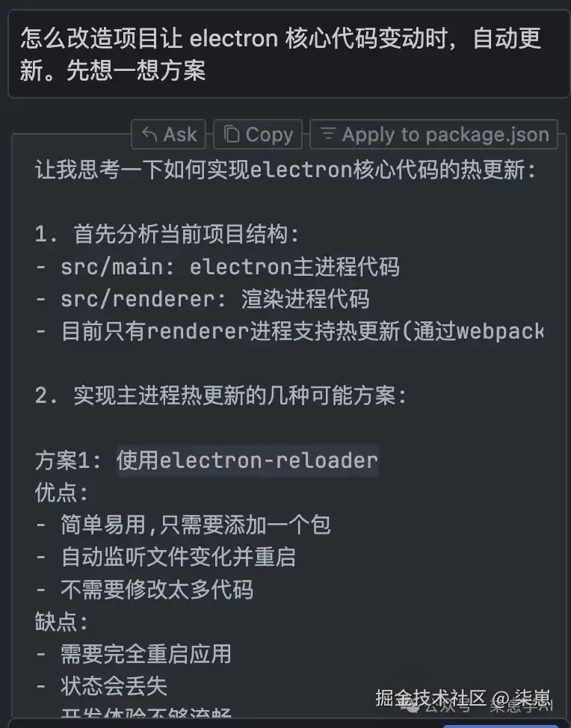Click the src/main line in response
The width and height of the screenshot is (571, 728).
coord(217,267)
